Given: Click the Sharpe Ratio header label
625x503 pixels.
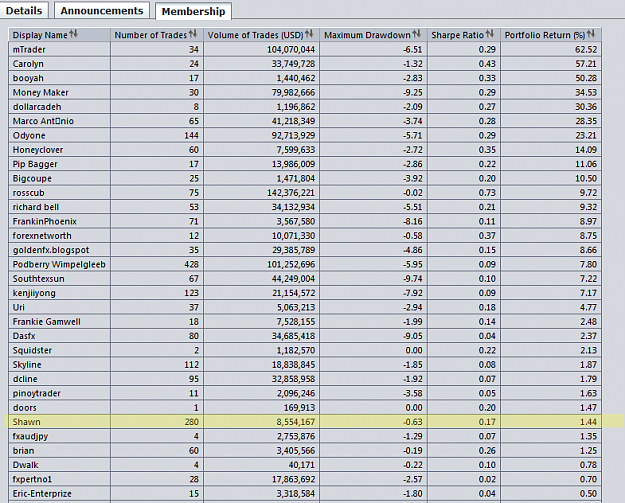Looking at the screenshot, I should click(x=457, y=35).
